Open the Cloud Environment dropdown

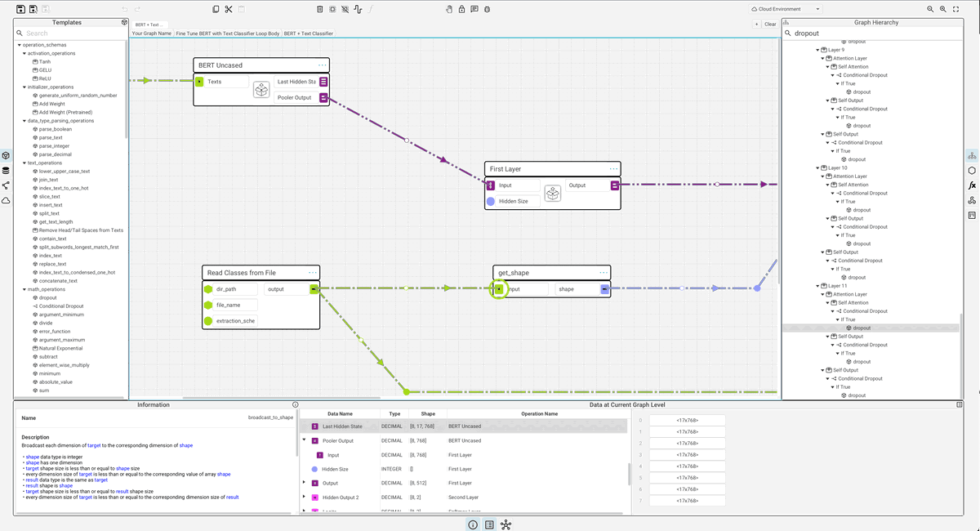point(785,9)
